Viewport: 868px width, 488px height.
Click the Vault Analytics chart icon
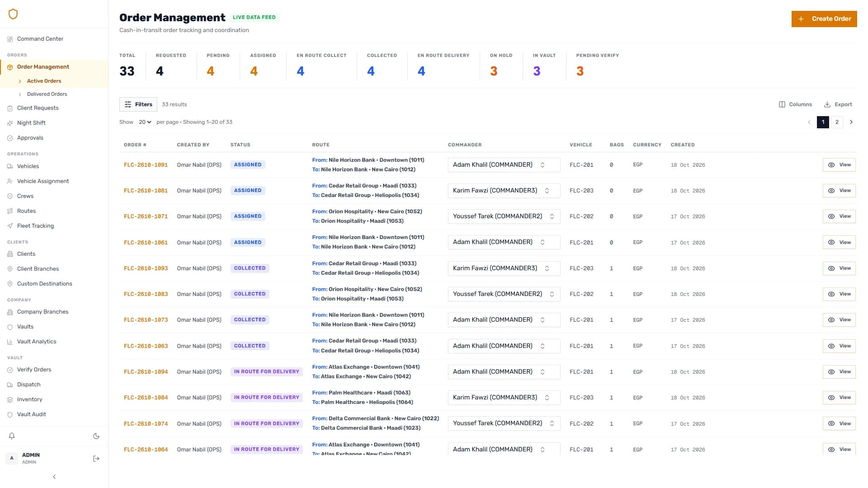(10, 342)
